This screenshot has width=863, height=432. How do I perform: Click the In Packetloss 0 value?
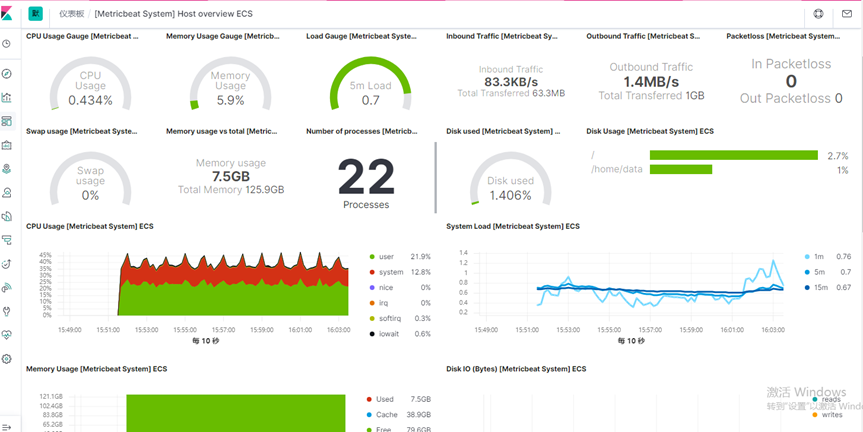pos(791,81)
